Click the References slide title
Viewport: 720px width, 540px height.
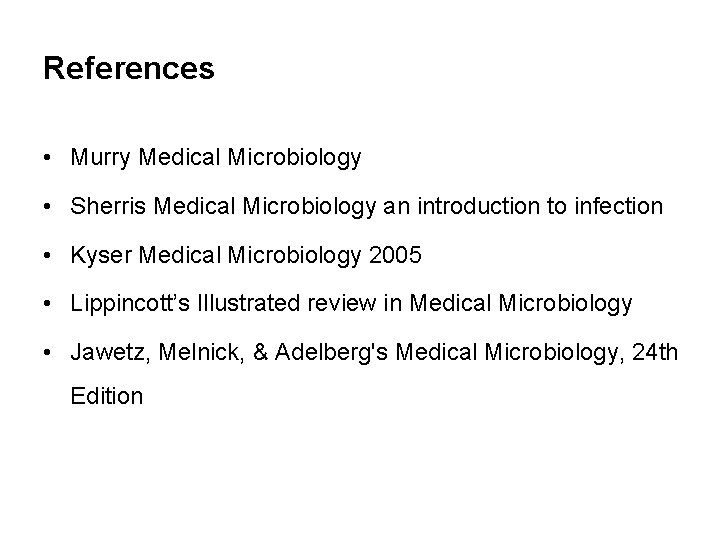tap(129, 69)
